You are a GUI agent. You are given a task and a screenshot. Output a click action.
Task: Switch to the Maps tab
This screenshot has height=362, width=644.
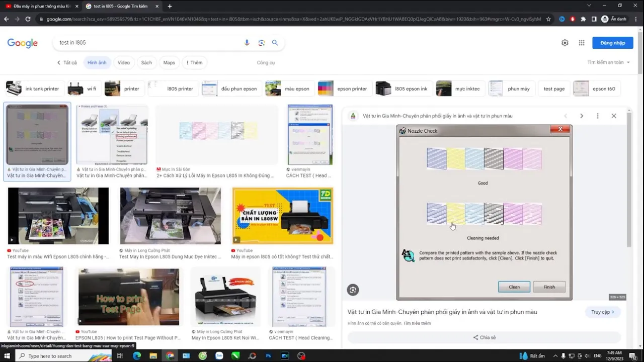(x=169, y=62)
